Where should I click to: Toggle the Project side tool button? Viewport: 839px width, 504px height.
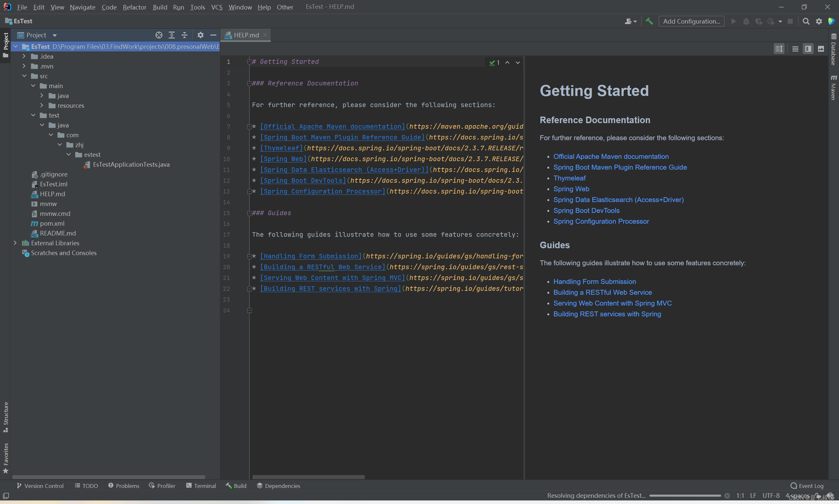6,45
